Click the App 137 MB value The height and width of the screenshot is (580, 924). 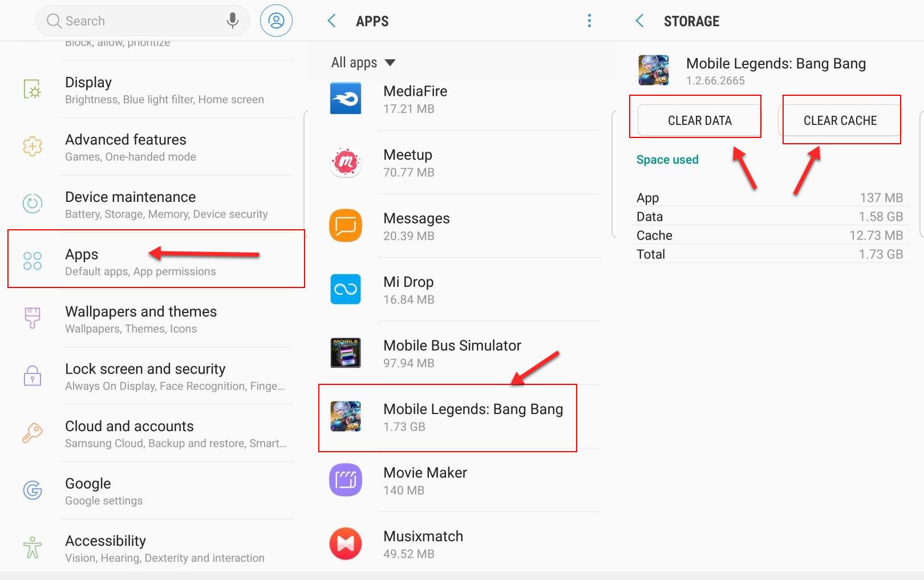[x=881, y=198]
